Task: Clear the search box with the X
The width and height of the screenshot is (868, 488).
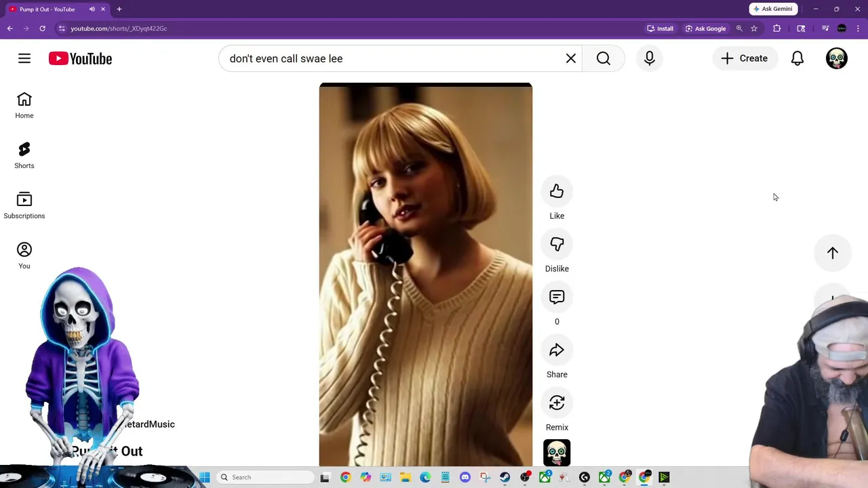Action: tap(571, 58)
